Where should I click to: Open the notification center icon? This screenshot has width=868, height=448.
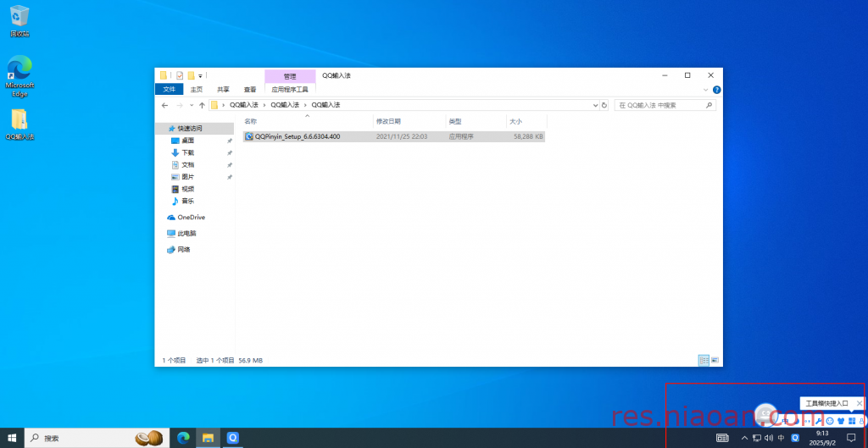(x=851, y=438)
